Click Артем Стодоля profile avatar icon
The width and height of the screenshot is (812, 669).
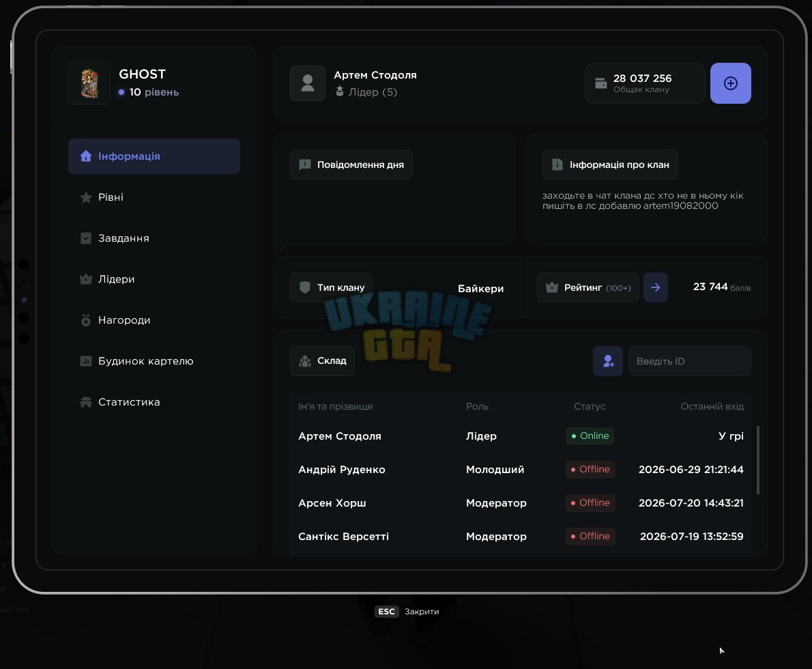(x=308, y=83)
